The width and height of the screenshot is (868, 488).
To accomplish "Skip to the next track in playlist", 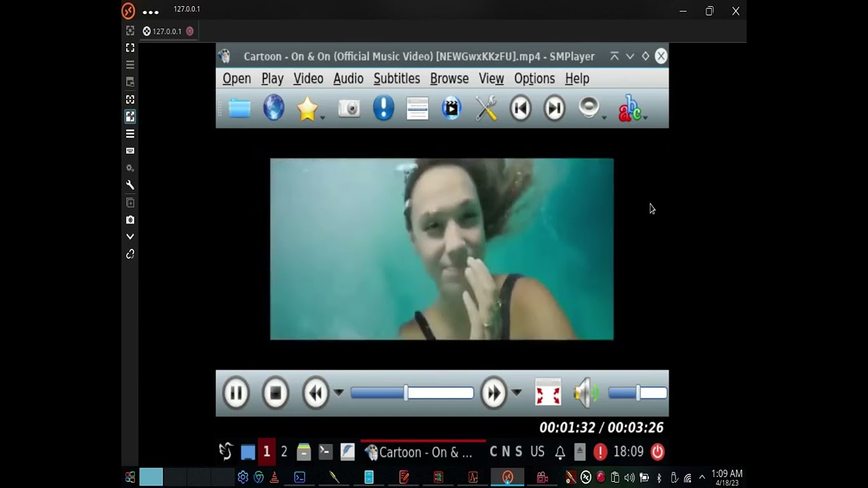I will click(x=554, y=108).
